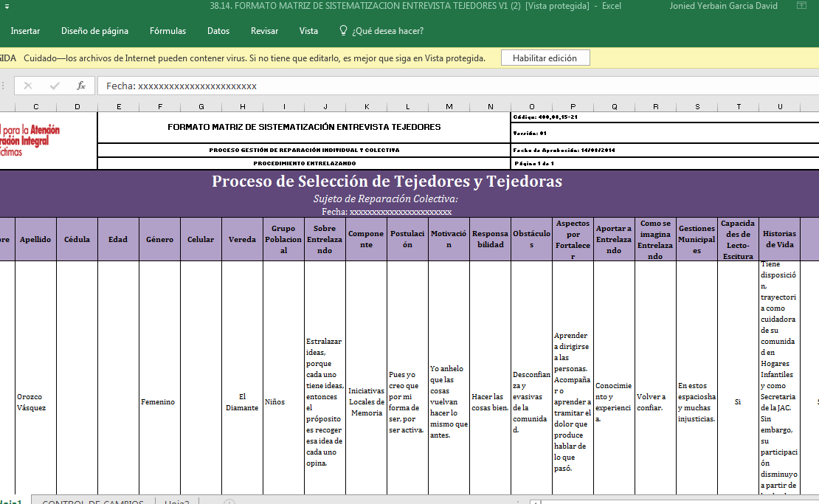Click the 'Grupo Poblacional' header cell
Viewport: 819px width, 504px height.
[283, 239]
